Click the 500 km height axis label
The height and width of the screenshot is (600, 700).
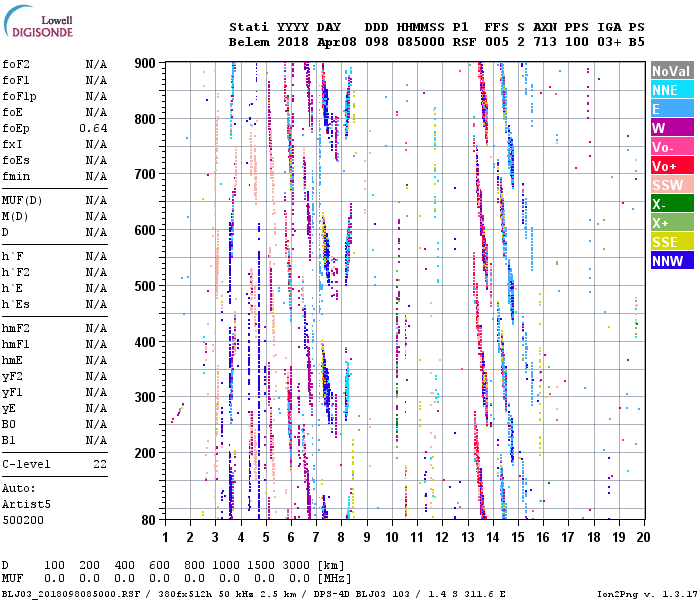click(x=145, y=286)
